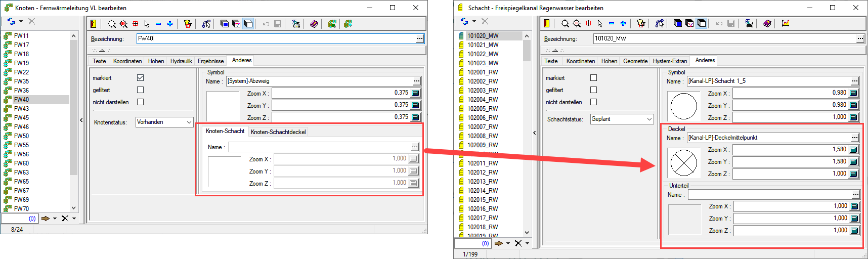Click into the Bezeichnung field containing 101020_MW
This screenshot has width=868, height=259.
723,38
